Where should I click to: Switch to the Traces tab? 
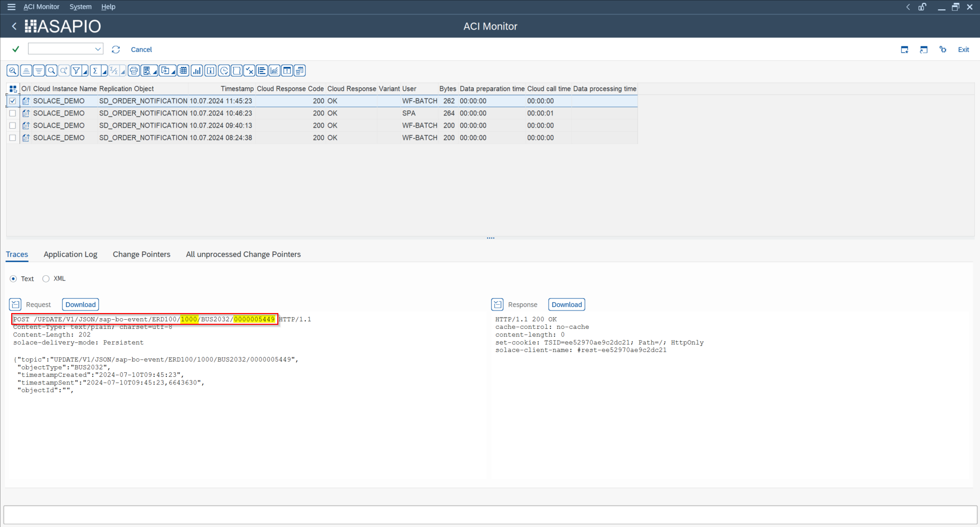click(x=17, y=254)
